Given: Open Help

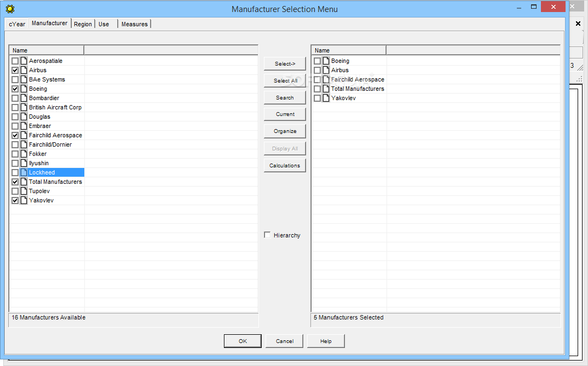Looking at the screenshot, I should coord(326,341).
